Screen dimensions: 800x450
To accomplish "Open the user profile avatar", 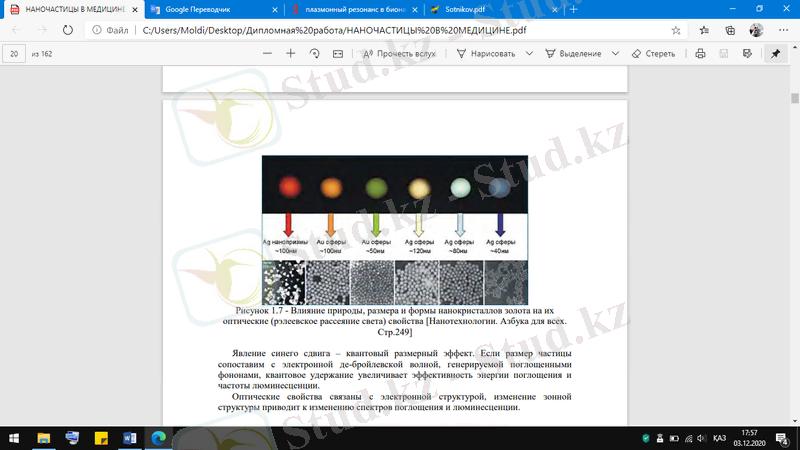I will tap(756, 30).
